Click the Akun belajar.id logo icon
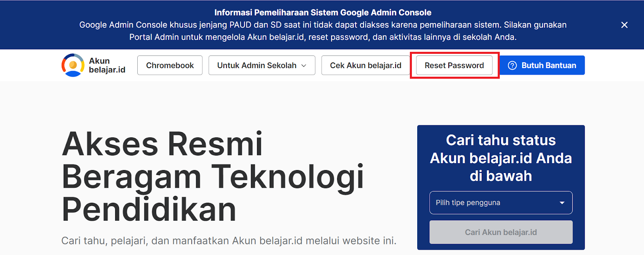This screenshot has height=255, width=644. [x=73, y=65]
